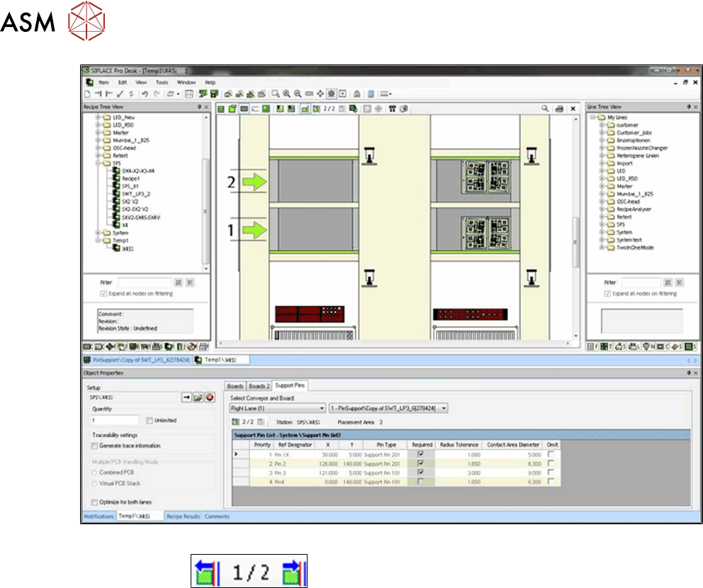This screenshot has width=703, height=588.
Task: Click the open folder icon beside Setup field
Action: click(198, 397)
